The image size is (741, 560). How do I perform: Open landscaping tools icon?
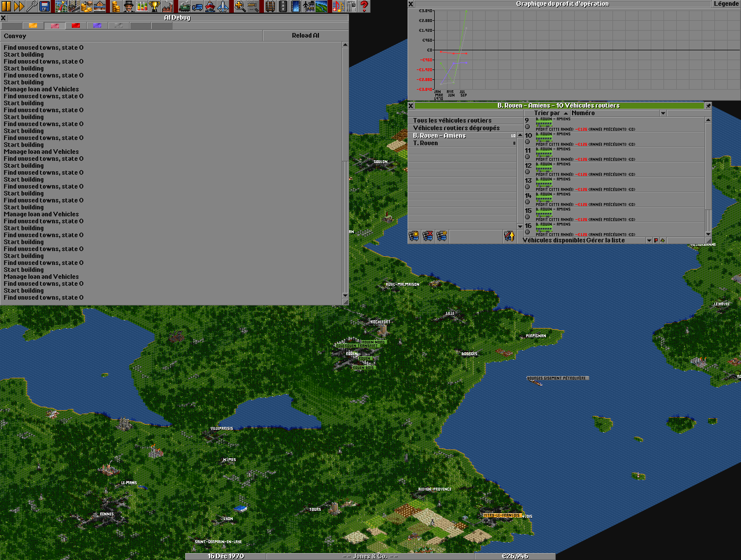point(321,6)
